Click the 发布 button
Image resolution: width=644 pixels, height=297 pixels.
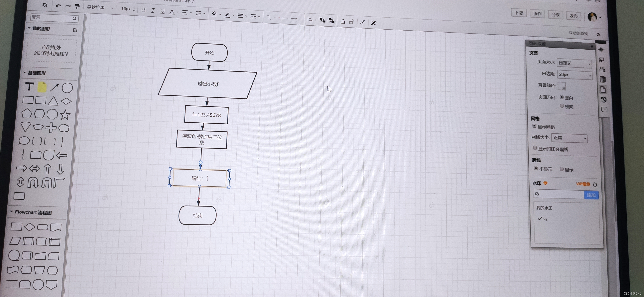pyautogui.click(x=573, y=16)
